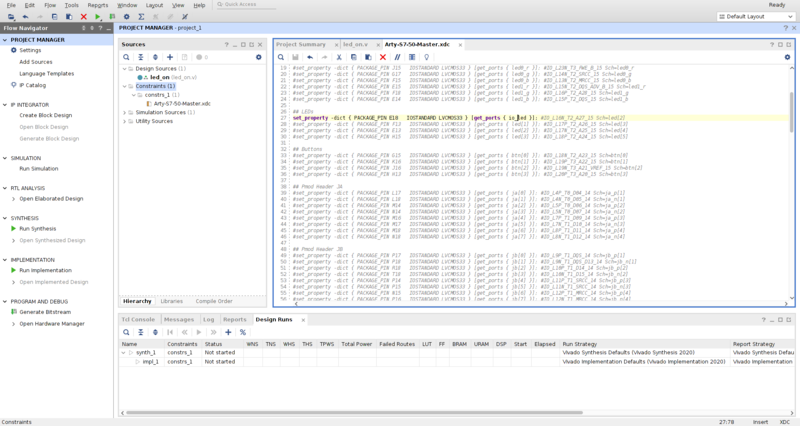Click the Design Runs horizontal scrollbar
Image resolution: width=800 pixels, height=426 pixels.
pyautogui.click(x=354, y=413)
